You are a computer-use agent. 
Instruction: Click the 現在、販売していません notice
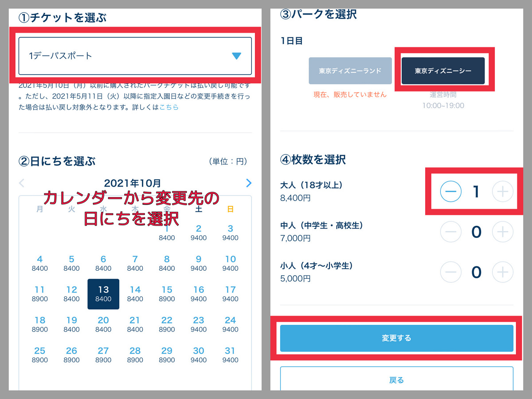click(350, 95)
